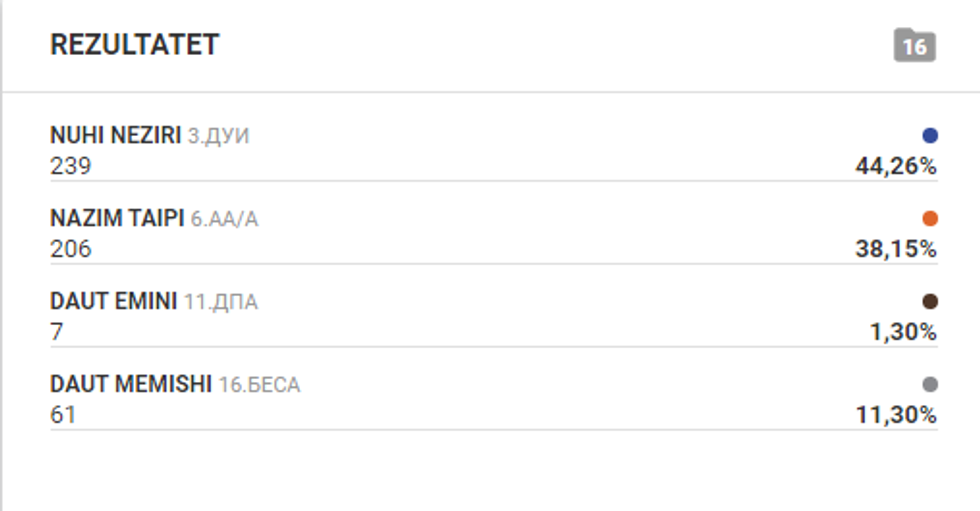Click the vote count 206

tap(70, 249)
